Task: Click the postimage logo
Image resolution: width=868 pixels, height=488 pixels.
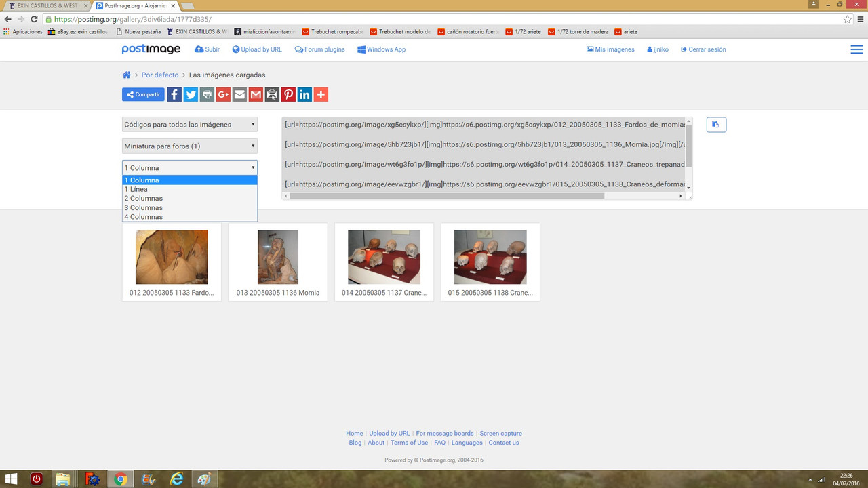Action: 151,49
